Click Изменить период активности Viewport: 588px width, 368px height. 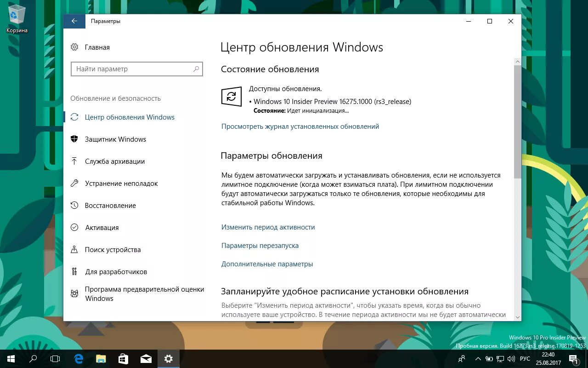click(x=268, y=227)
